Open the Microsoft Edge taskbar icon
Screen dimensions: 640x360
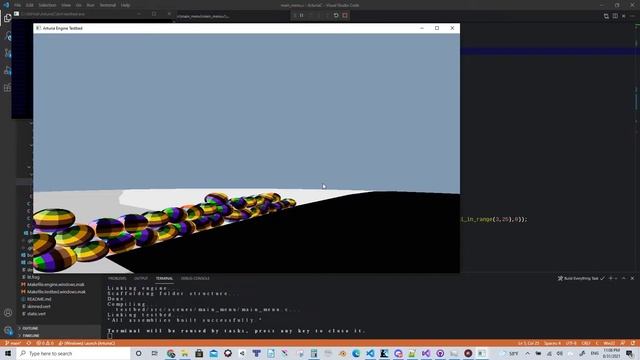click(356, 353)
